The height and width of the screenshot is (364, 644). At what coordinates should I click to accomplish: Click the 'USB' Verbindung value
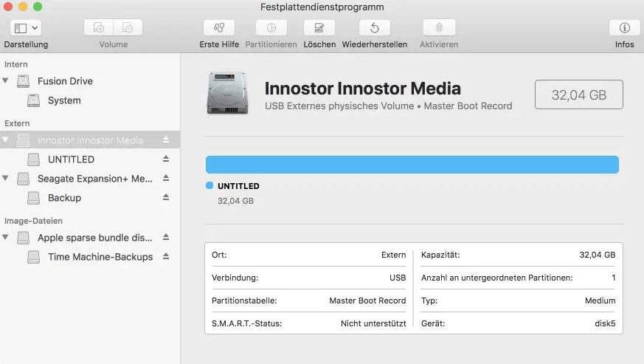pos(398,278)
